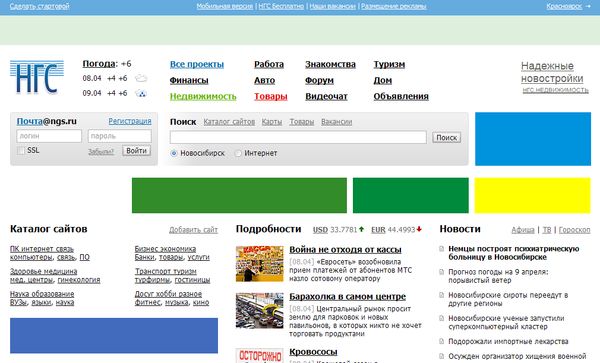Open Почта mail link

[29, 121]
